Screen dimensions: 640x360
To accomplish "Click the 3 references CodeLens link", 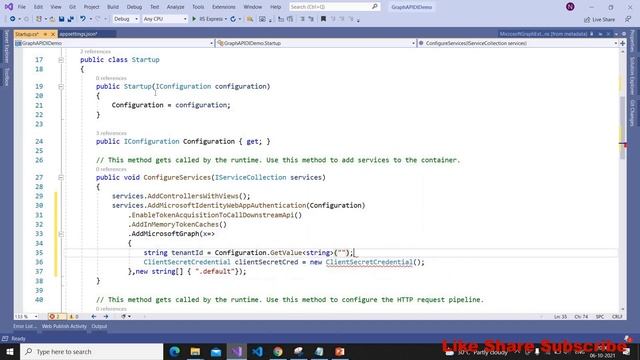I will pyautogui.click(x=111, y=133).
